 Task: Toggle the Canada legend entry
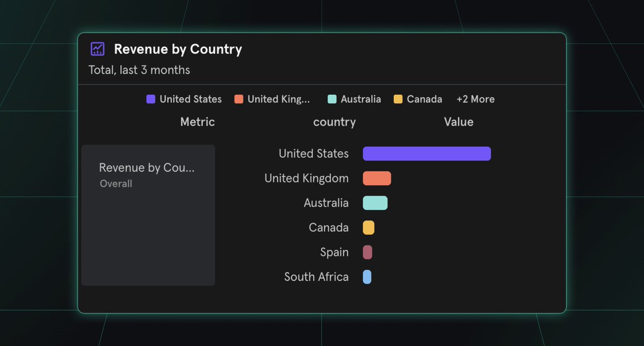[x=418, y=99]
